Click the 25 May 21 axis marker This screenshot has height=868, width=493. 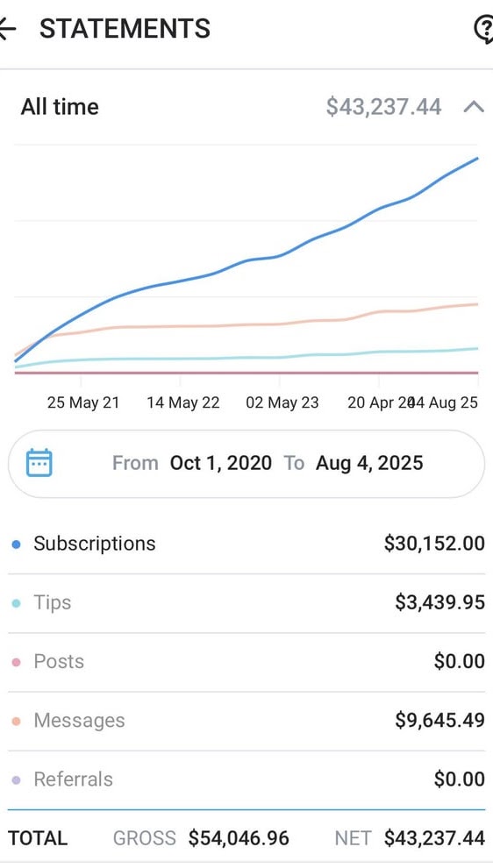pyautogui.click(x=83, y=402)
